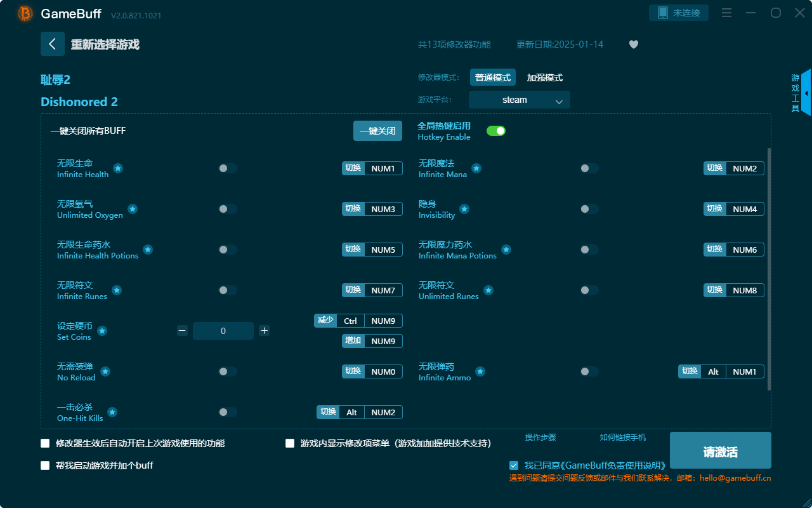Disable the Hotkey Enable global switch
The height and width of the screenshot is (508, 812).
point(495,130)
